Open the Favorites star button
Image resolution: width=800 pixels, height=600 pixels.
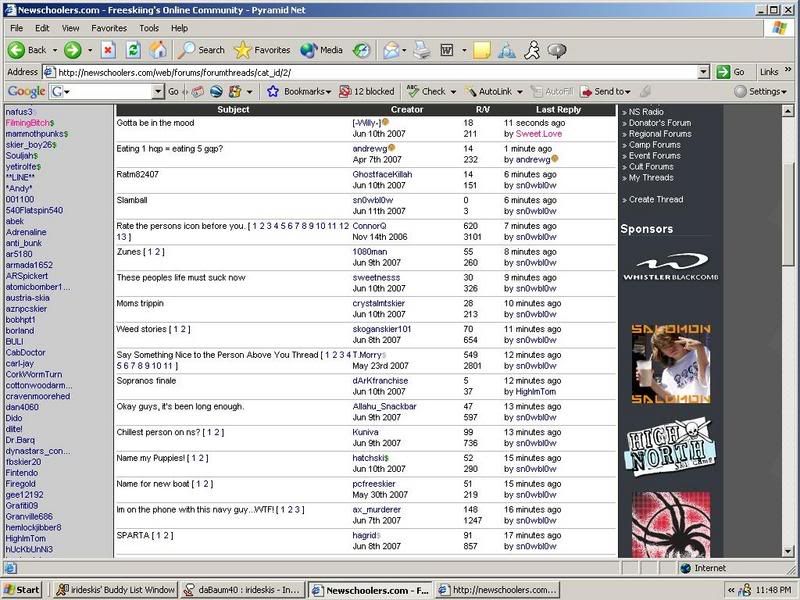[x=262, y=49]
